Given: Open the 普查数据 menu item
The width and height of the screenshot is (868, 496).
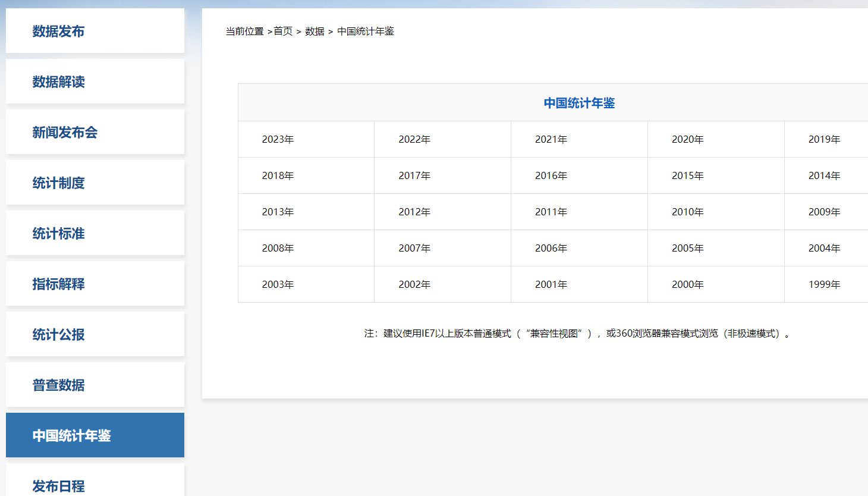Looking at the screenshot, I should [x=58, y=385].
